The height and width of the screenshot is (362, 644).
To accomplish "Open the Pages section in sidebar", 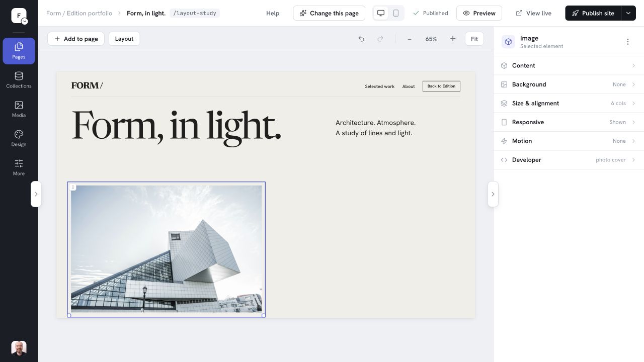I will click(x=19, y=51).
